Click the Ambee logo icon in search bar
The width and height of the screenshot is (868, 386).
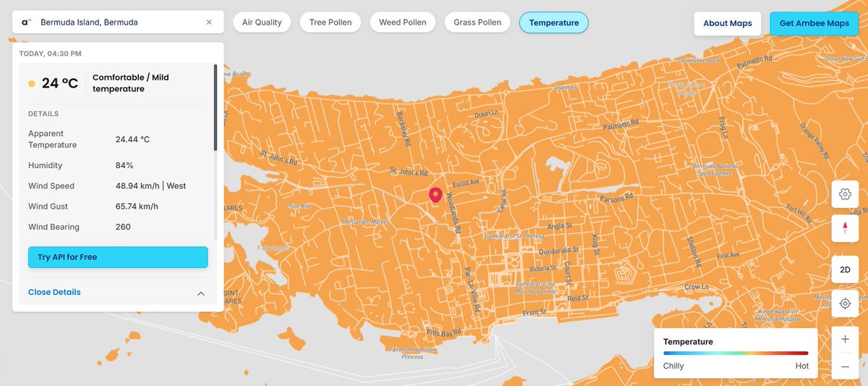tap(26, 22)
